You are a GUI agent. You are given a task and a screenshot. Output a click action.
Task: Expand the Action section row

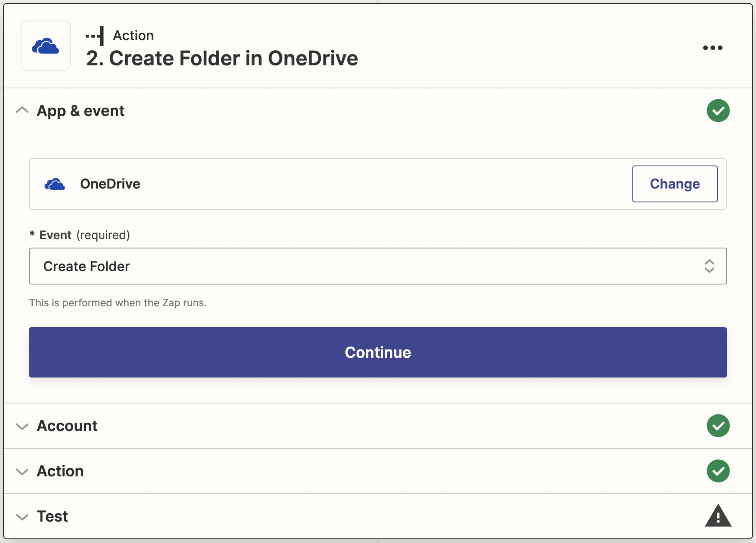pyautogui.click(x=378, y=471)
